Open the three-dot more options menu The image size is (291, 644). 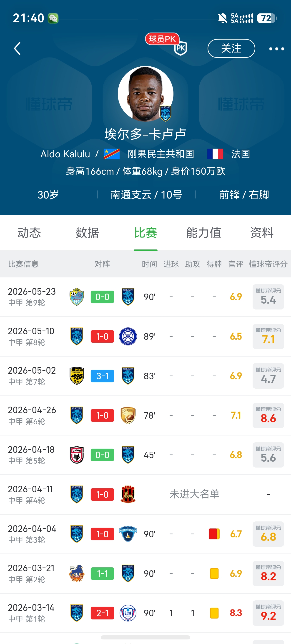click(276, 49)
